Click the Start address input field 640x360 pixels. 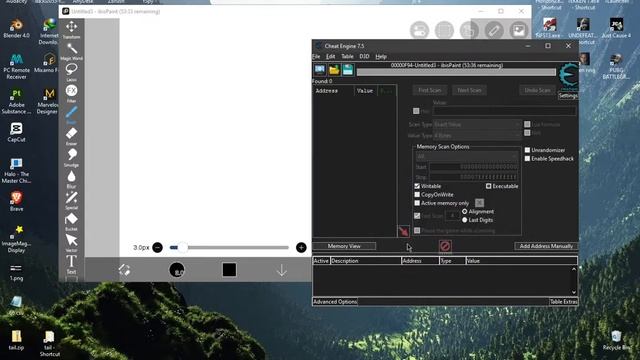[x=473, y=167]
